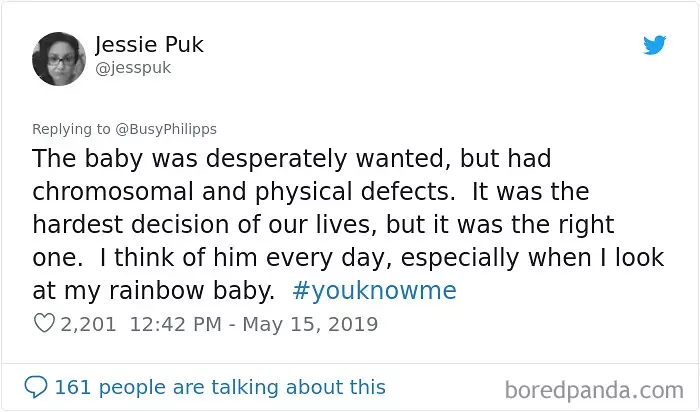
Task: Open the 12:42 PM timestamp
Action: [x=175, y=324]
